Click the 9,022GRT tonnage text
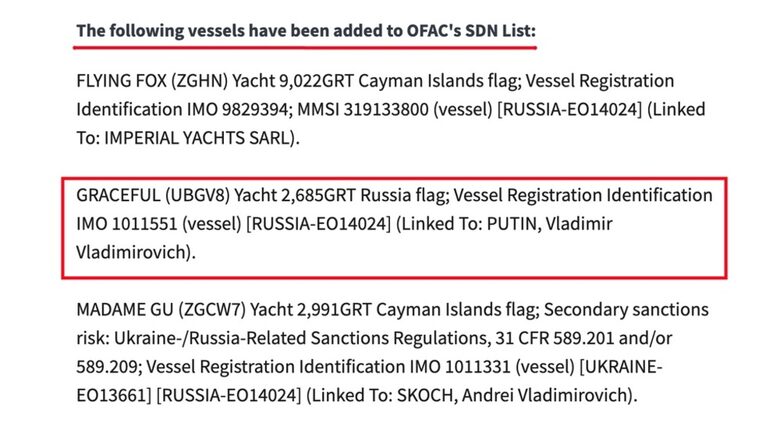The width and height of the screenshot is (780, 430). 316,81
